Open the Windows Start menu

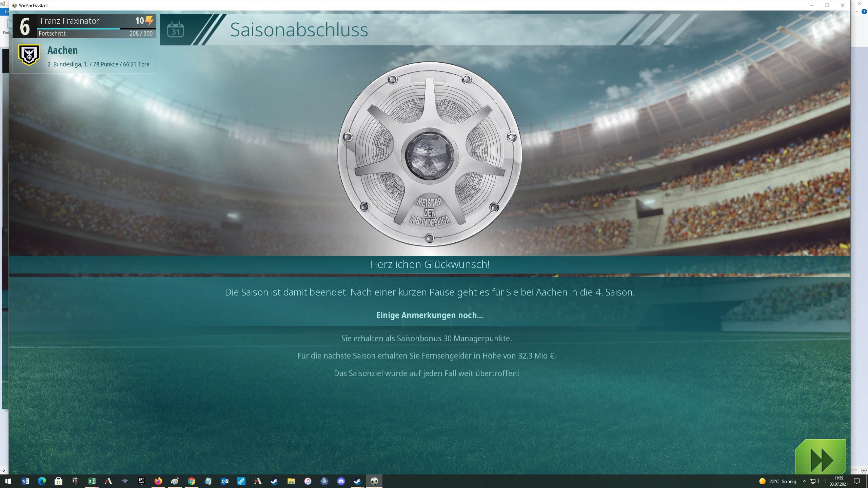point(8,481)
